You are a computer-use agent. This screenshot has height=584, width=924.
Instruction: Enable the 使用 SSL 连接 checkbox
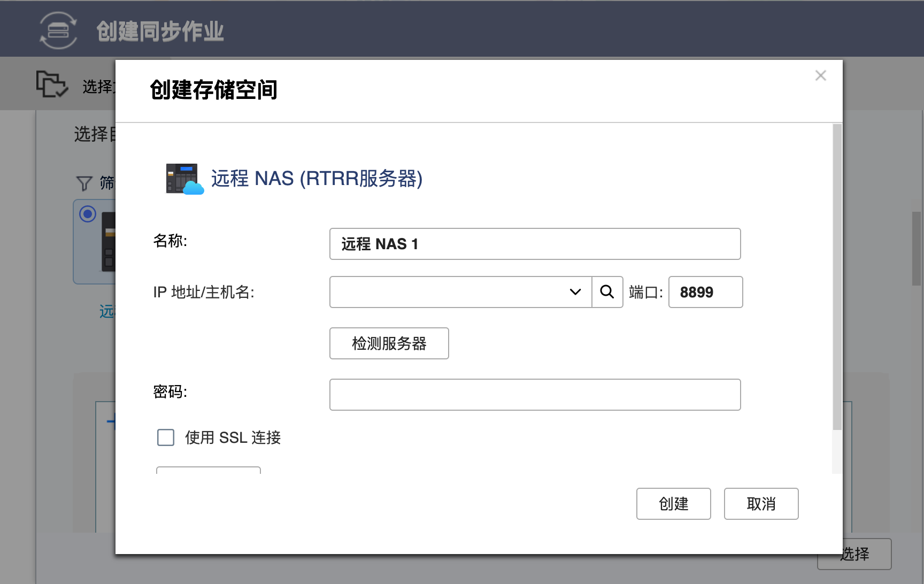coord(166,437)
